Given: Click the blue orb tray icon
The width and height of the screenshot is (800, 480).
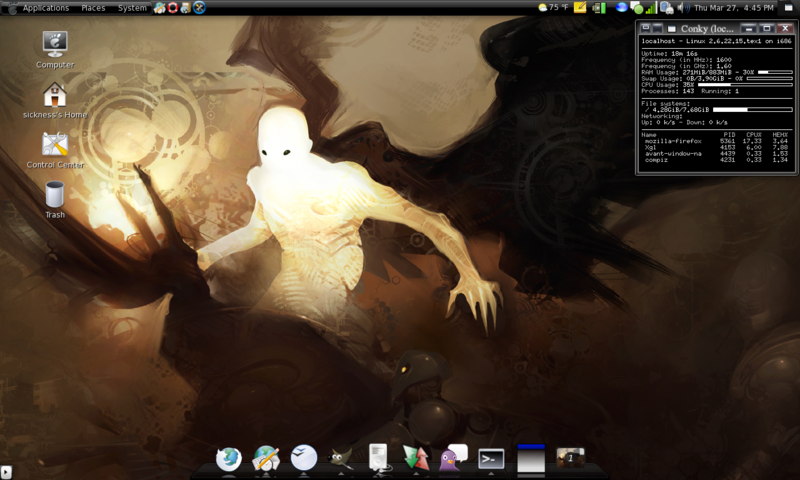Looking at the screenshot, I should [x=621, y=7].
